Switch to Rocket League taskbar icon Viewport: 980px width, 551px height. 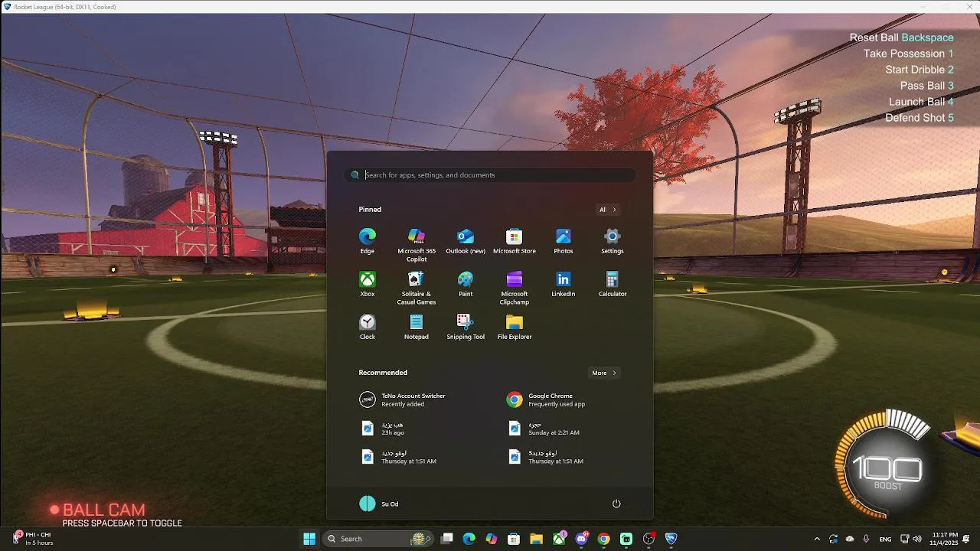pyautogui.click(x=671, y=539)
